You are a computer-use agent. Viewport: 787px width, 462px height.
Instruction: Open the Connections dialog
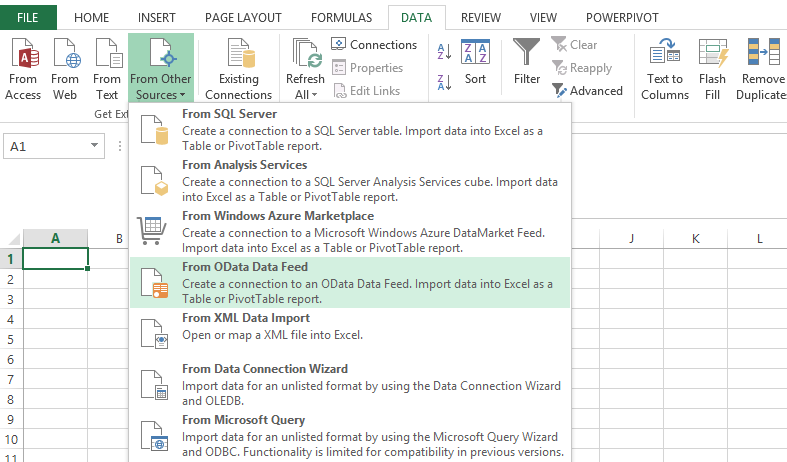(374, 45)
